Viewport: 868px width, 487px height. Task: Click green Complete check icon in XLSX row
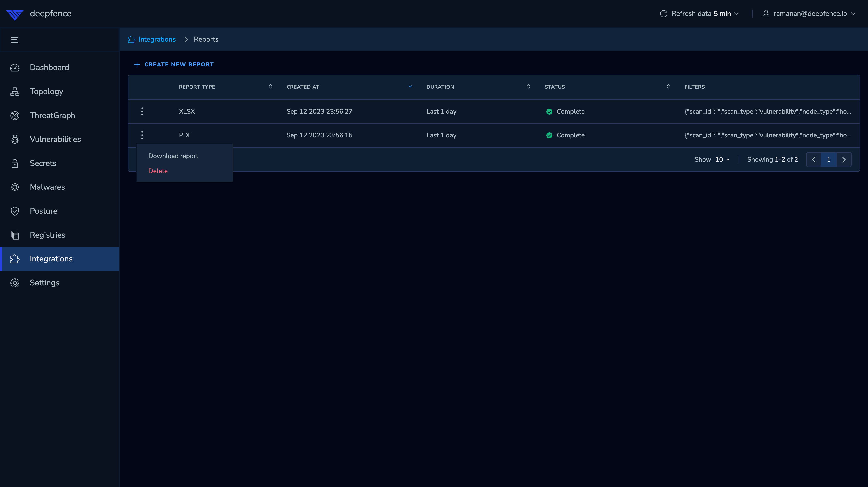[x=549, y=112]
